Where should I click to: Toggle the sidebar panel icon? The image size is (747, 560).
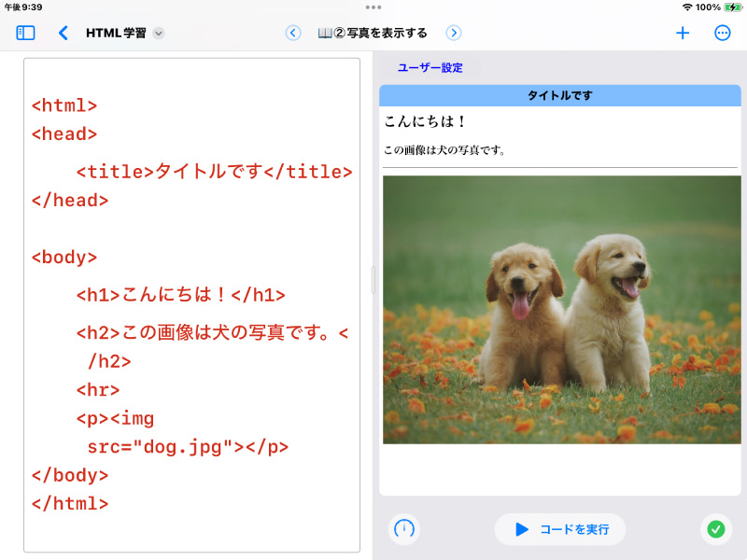click(25, 33)
